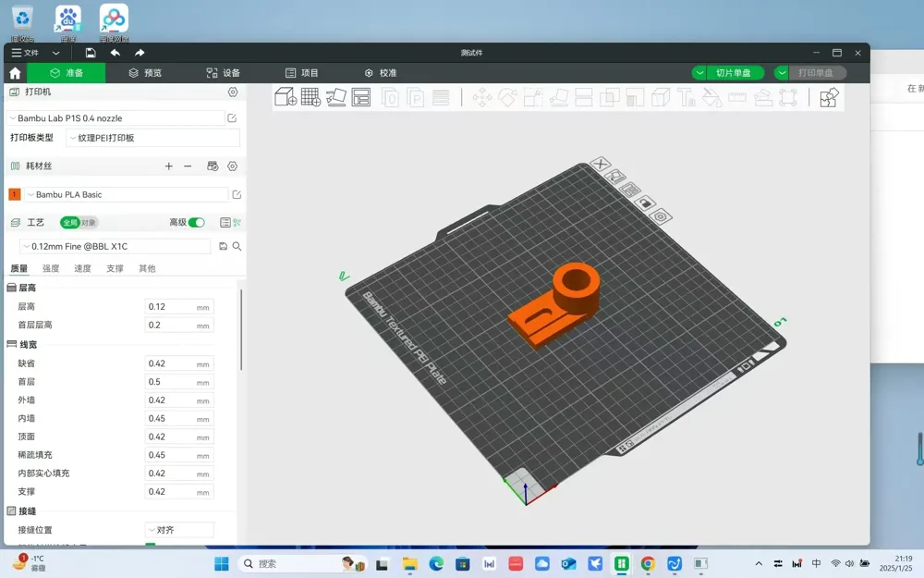This screenshot has height=578, width=924.
Task: Click the 切片单盘 slice plate button
Action: coord(734,73)
